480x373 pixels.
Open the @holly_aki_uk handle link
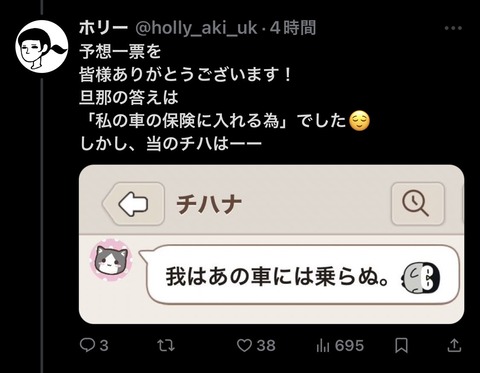(x=196, y=28)
